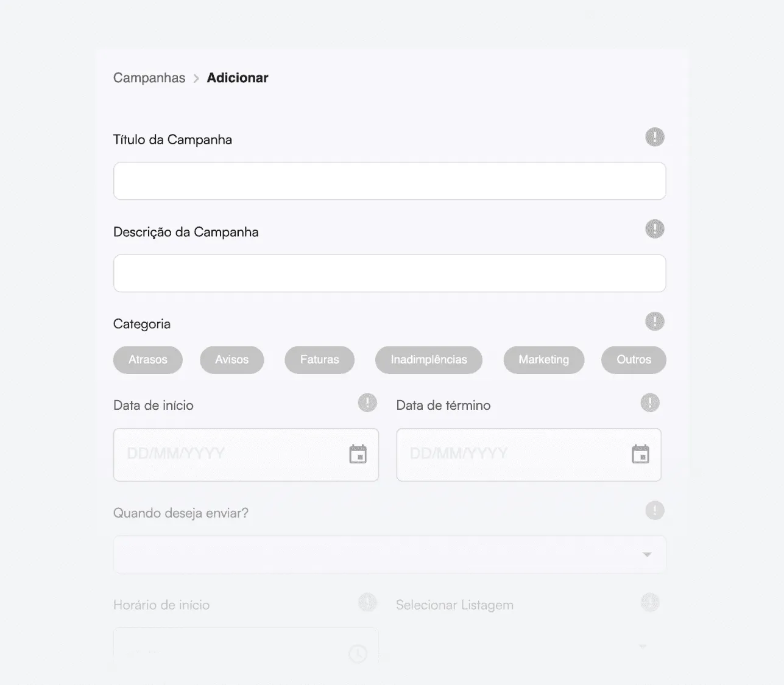Click info icon beside Descrição da Campanha
Screen dimensions: 784x685
tap(655, 229)
